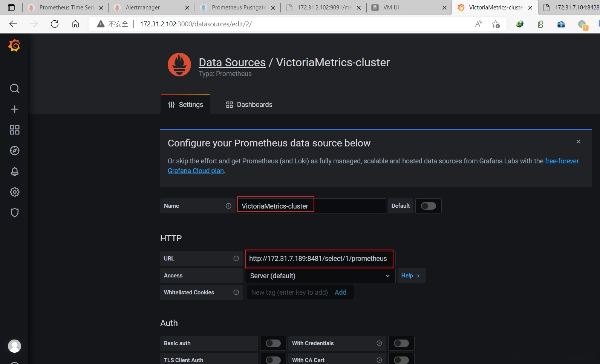Viewport: 600px width, 364px height.
Task: Open the read aloud icon in address bar
Action: coord(479,24)
